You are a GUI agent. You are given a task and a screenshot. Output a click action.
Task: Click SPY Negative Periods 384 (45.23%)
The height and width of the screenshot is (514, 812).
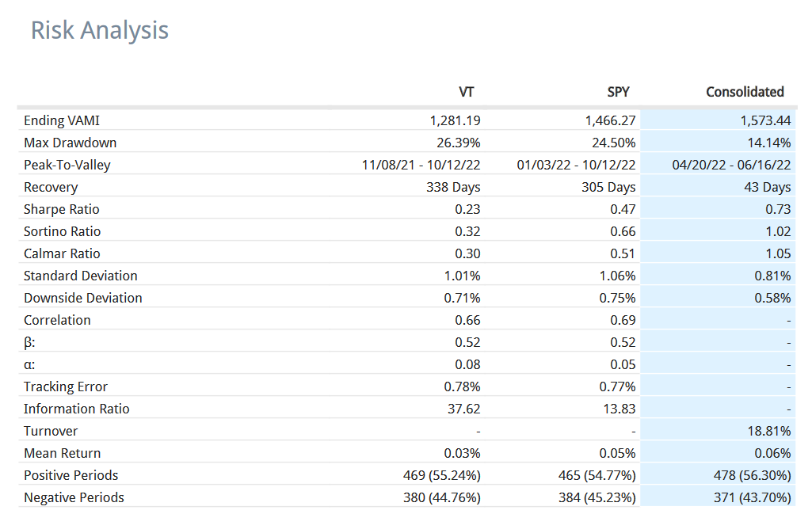pyautogui.click(x=597, y=498)
